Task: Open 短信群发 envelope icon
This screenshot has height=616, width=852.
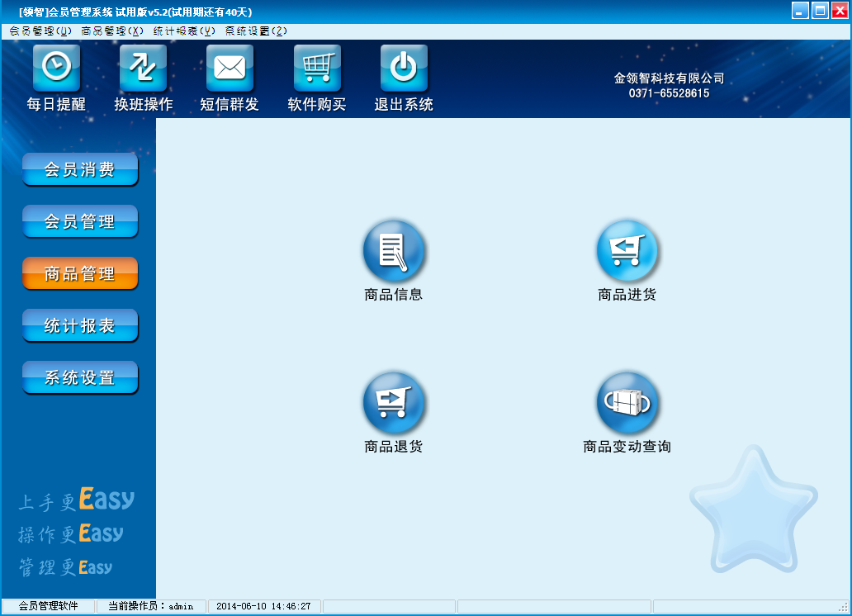Action: pos(230,68)
